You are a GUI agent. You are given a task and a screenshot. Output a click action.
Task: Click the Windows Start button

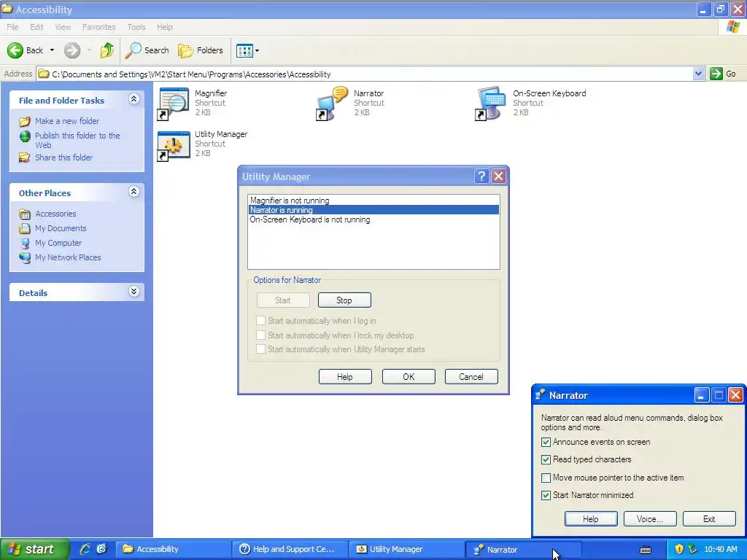pos(35,549)
